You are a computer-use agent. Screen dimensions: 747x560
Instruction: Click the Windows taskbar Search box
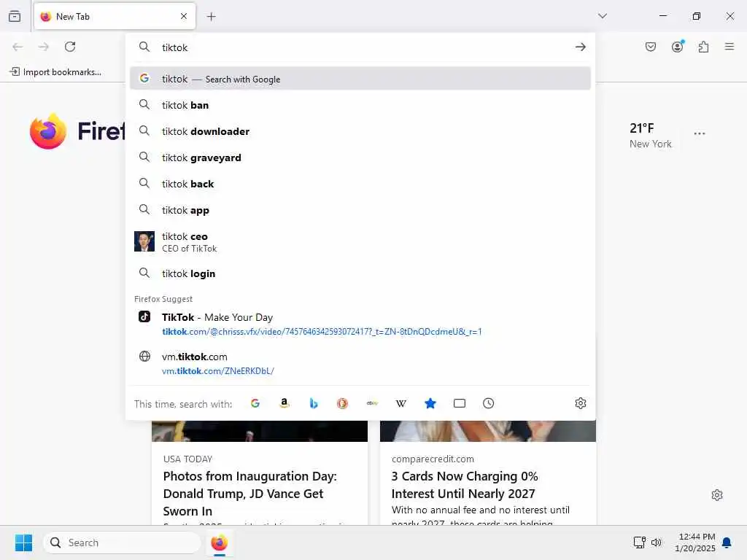[x=122, y=542]
